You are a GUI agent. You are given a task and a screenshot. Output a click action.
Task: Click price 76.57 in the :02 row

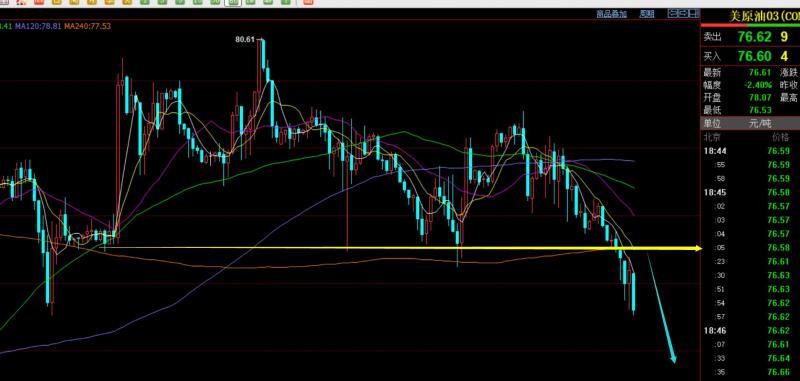coord(779,207)
